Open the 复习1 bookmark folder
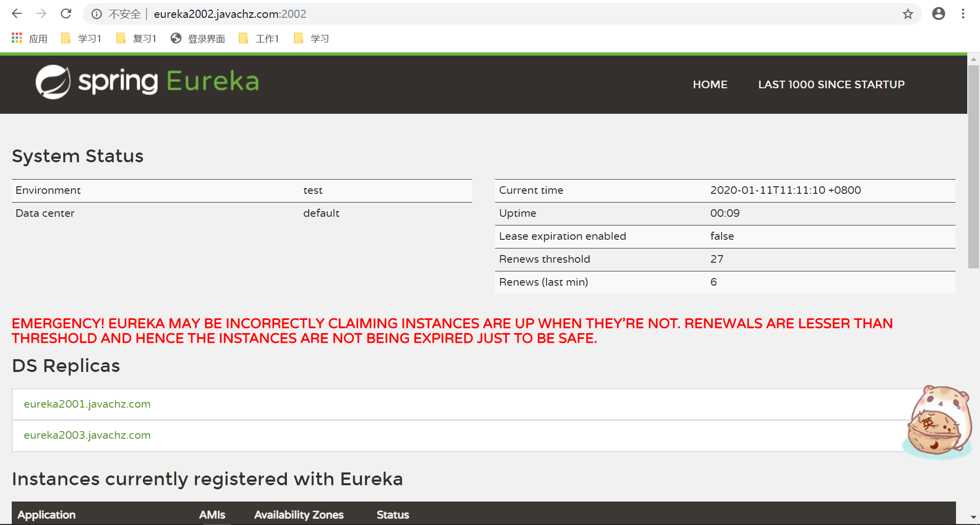The width and height of the screenshot is (980, 525). tap(136, 38)
